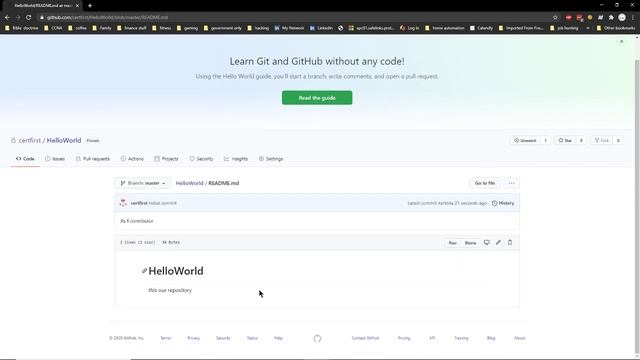The width and height of the screenshot is (640, 360).
Task: Close the HelloWorld README browser tab
Action: tap(77, 6)
